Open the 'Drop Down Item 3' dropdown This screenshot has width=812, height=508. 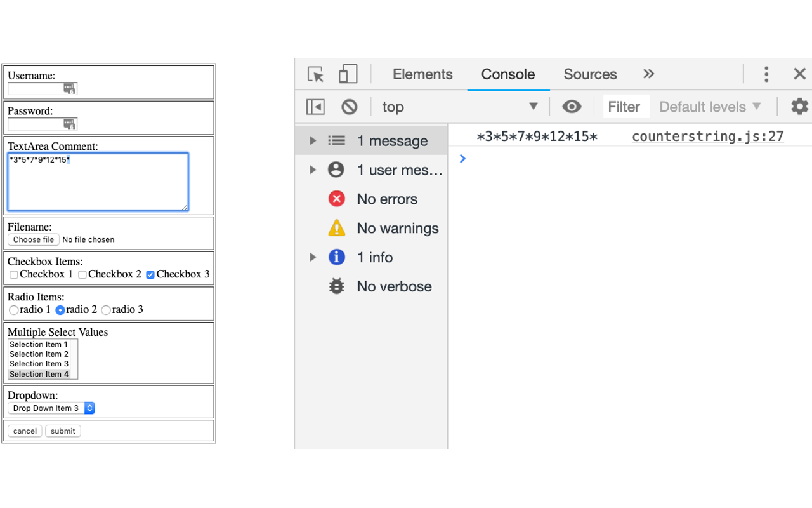[51, 408]
